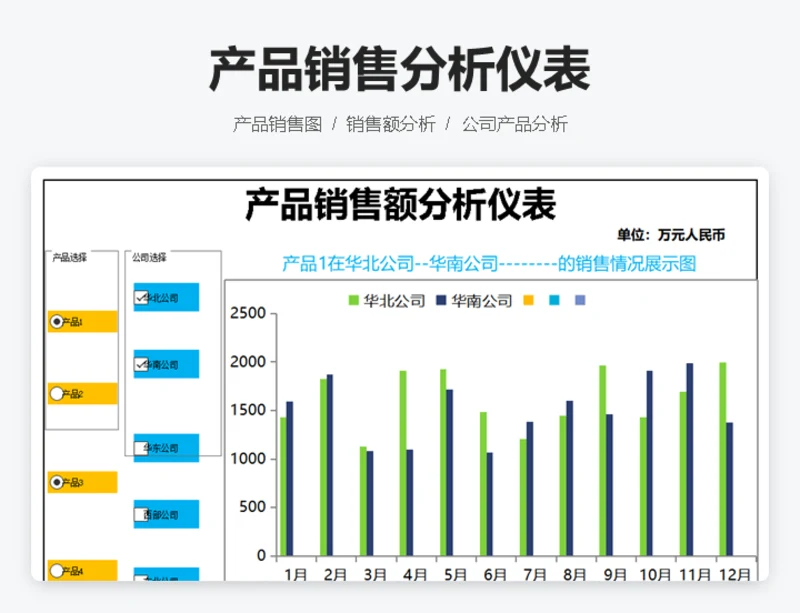Click the 1000 y-axis label
Viewport: 800px width, 613px height.
[x=248, y=458]
